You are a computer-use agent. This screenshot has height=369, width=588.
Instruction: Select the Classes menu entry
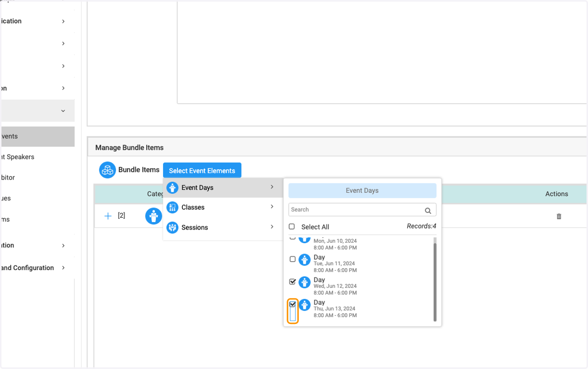click(223, 208)
